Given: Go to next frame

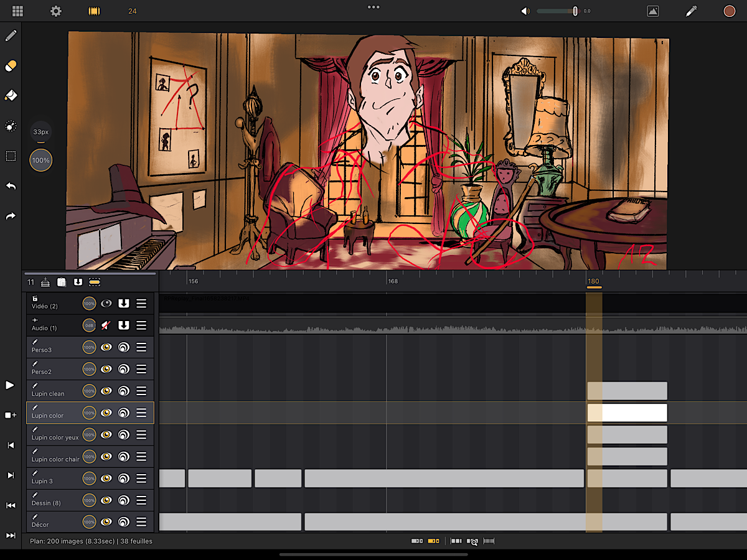Looking at the screenshot, I should click(x=11, y=475).
